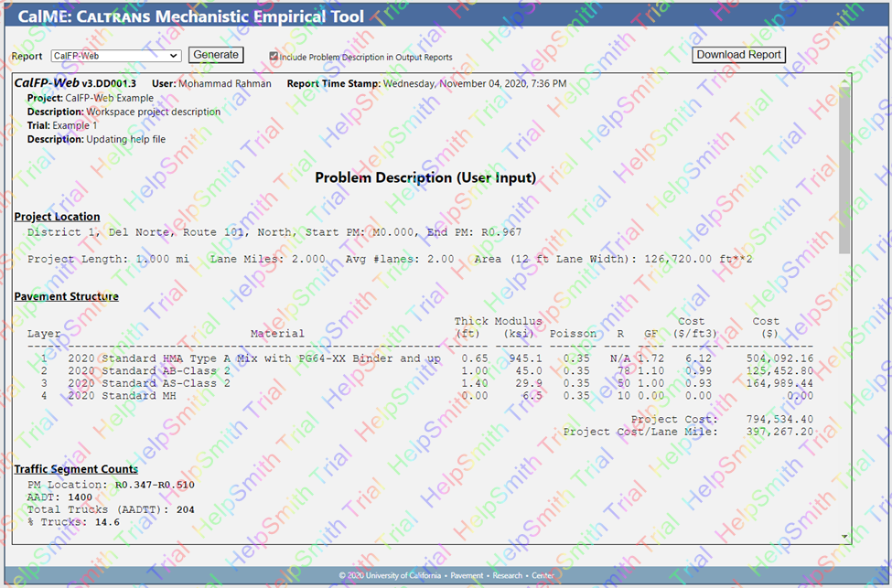Click the Report Time Stamp date text

(475, 83)
